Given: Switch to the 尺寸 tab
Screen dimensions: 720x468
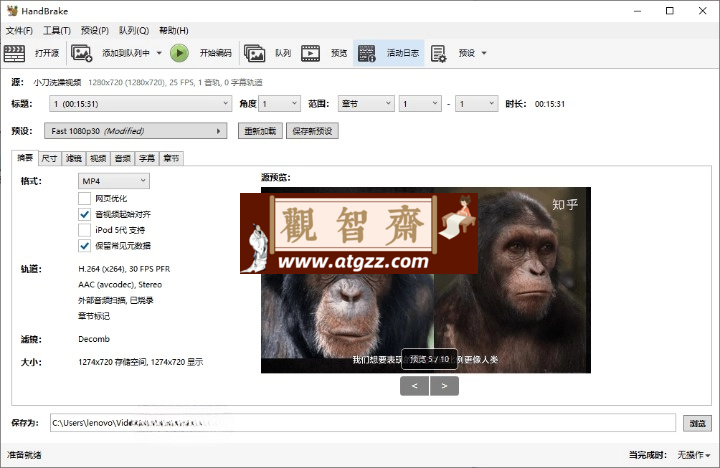Looking at the screenshot, I should [49, 158].
